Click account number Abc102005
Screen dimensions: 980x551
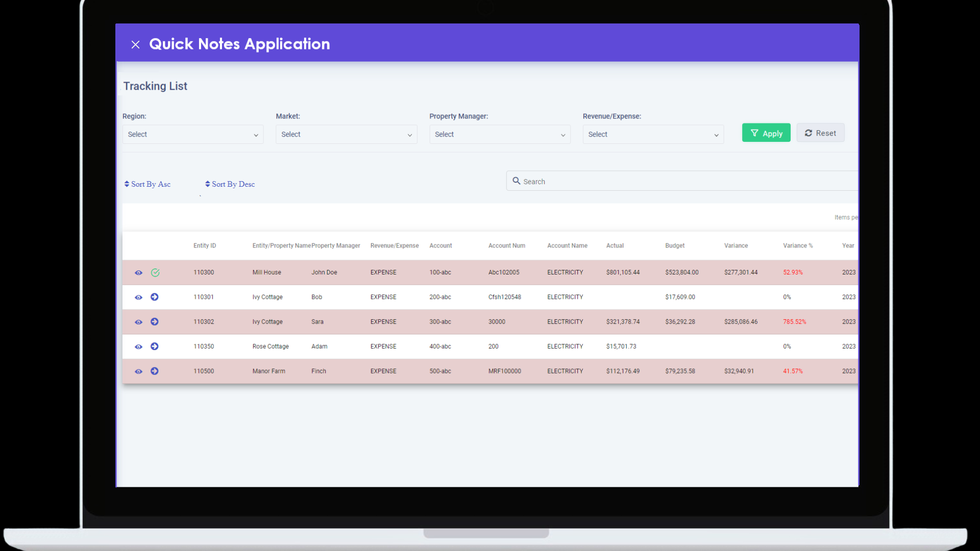pyautogui.click(x=504, y=272)
